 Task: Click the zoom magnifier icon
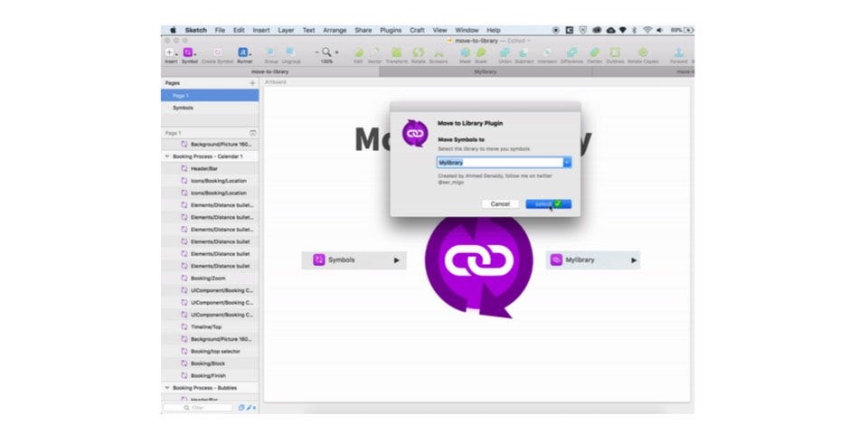[326, 52]
